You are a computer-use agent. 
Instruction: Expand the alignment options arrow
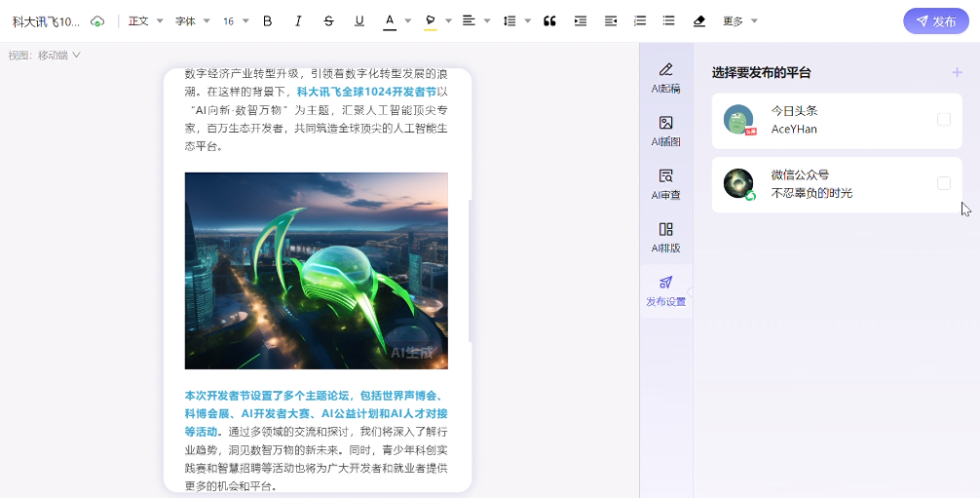(x=487, y=21)
